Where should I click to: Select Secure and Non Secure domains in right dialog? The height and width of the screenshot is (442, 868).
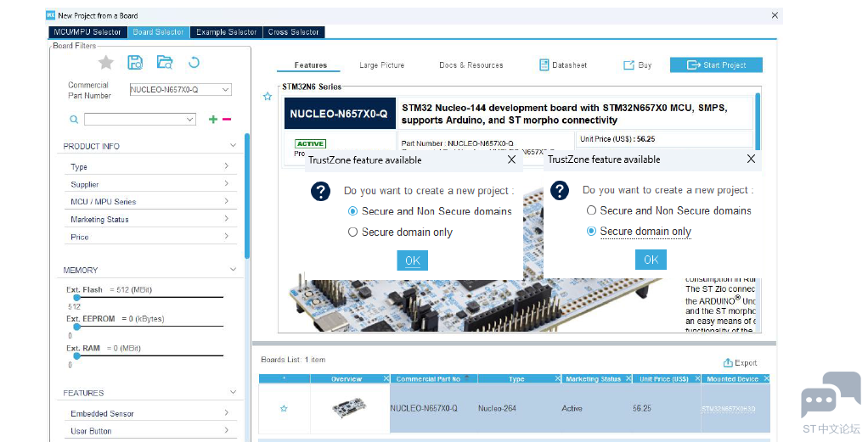tap(591, 210)
